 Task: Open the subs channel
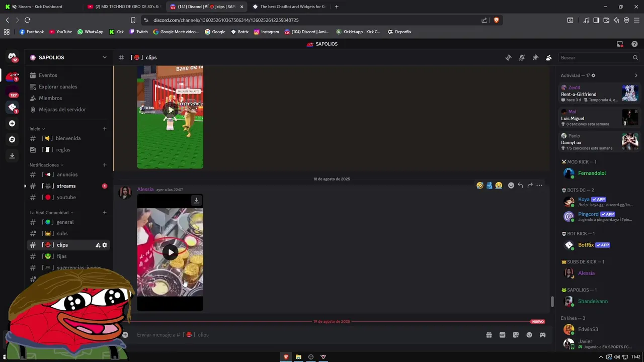click(68, 234)
